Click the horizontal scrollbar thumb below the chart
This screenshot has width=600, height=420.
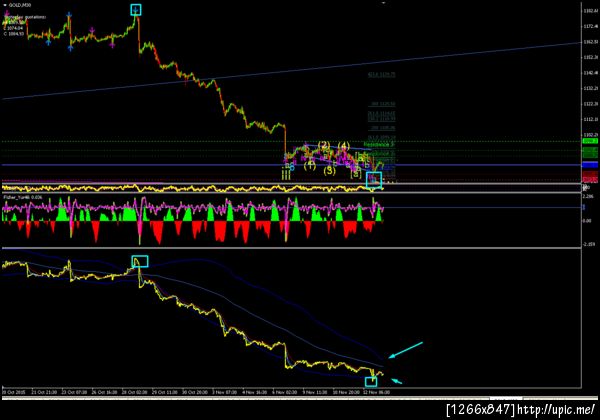505,399
